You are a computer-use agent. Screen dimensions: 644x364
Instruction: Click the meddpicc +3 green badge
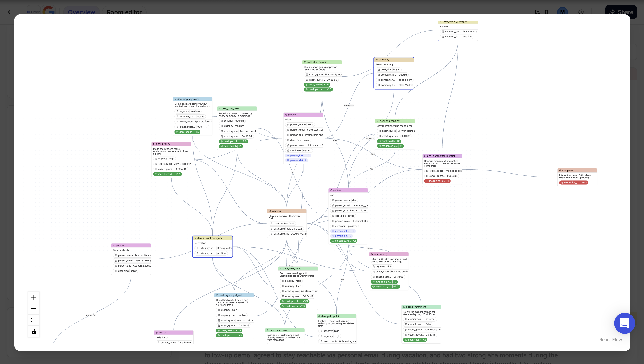coord(230,336)
